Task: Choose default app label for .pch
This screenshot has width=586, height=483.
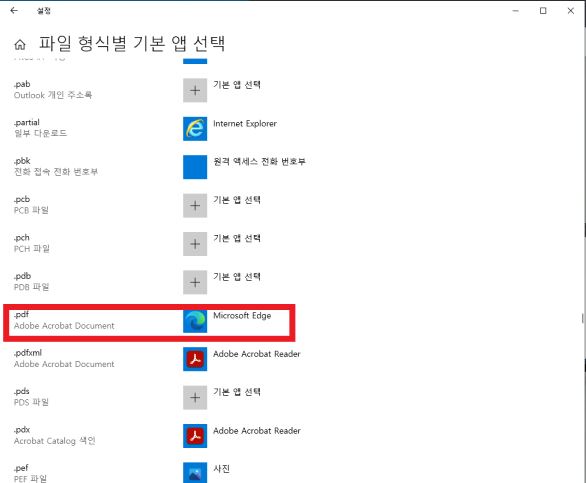Action: tap(237, 239)
